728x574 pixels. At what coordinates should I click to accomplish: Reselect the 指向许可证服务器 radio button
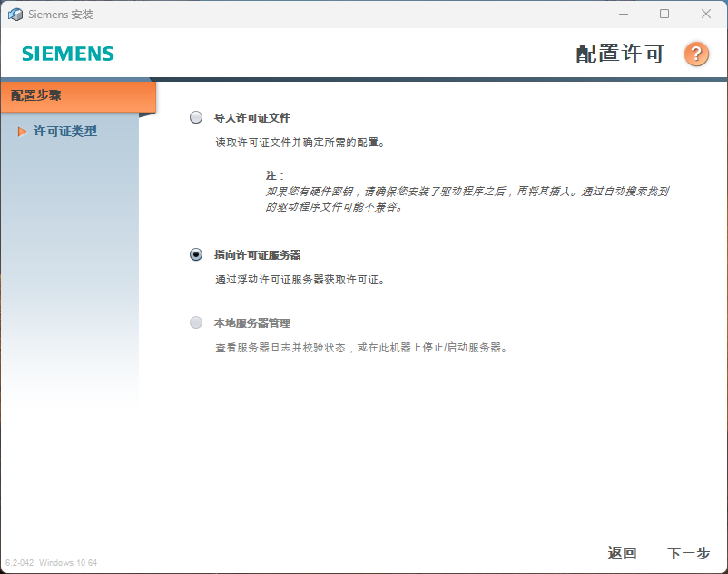[195, 254]
